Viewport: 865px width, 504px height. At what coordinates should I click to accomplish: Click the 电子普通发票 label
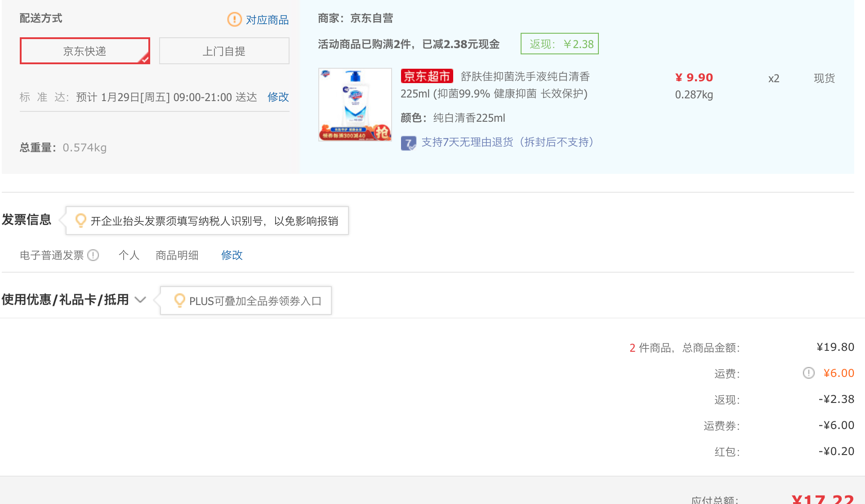[52, 255]
